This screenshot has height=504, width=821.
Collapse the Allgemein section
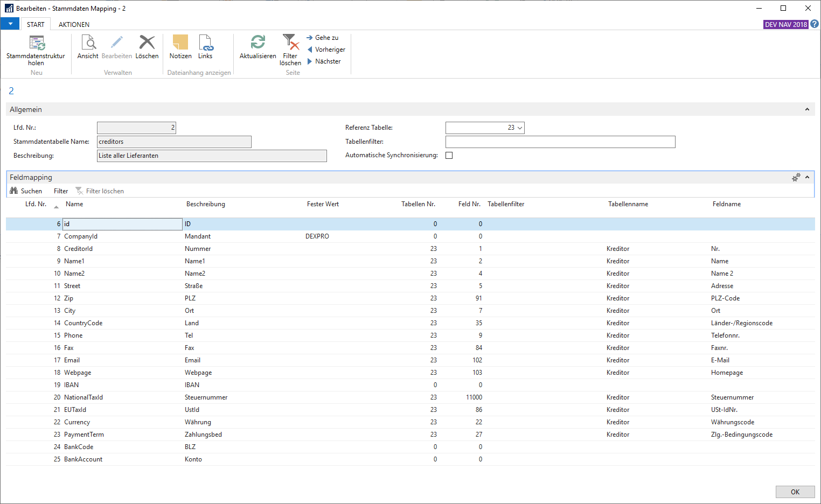pyautogui.click(x=807, y=109)
